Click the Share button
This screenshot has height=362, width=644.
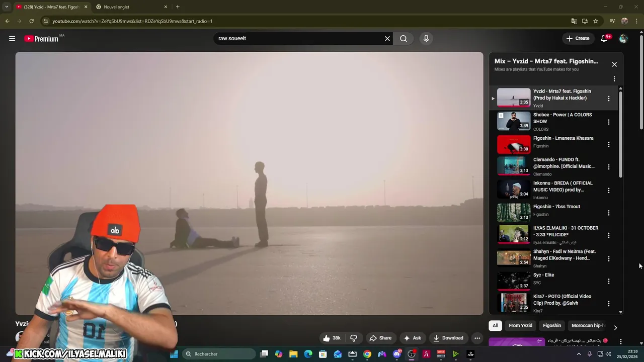coord(380,338)
